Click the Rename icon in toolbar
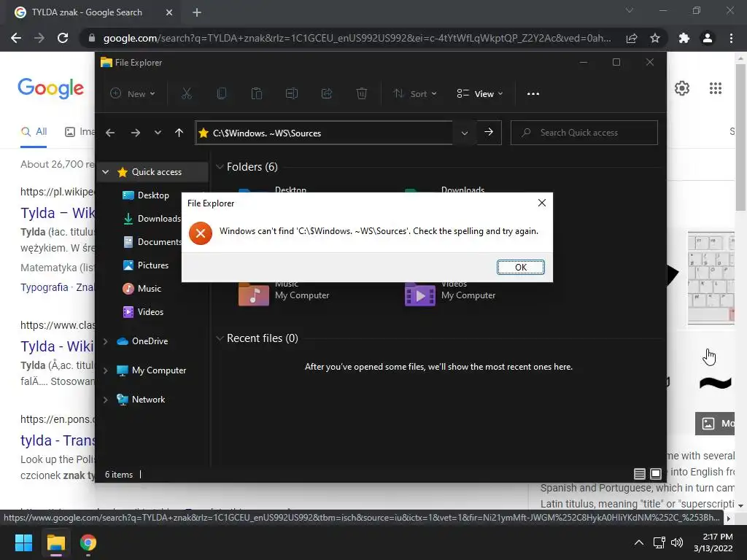The width and height of the screenshot is (747, 560). click(292, 94)
